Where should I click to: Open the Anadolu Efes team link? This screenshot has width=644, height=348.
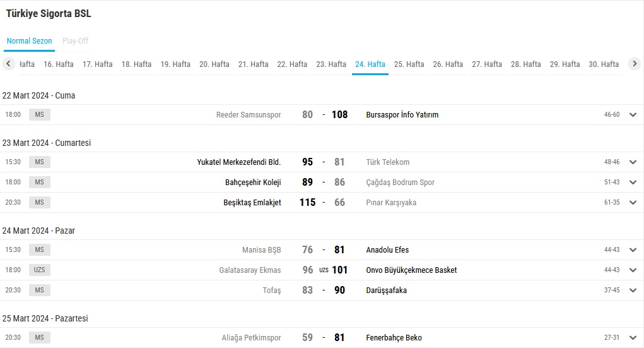click(387, 249)
